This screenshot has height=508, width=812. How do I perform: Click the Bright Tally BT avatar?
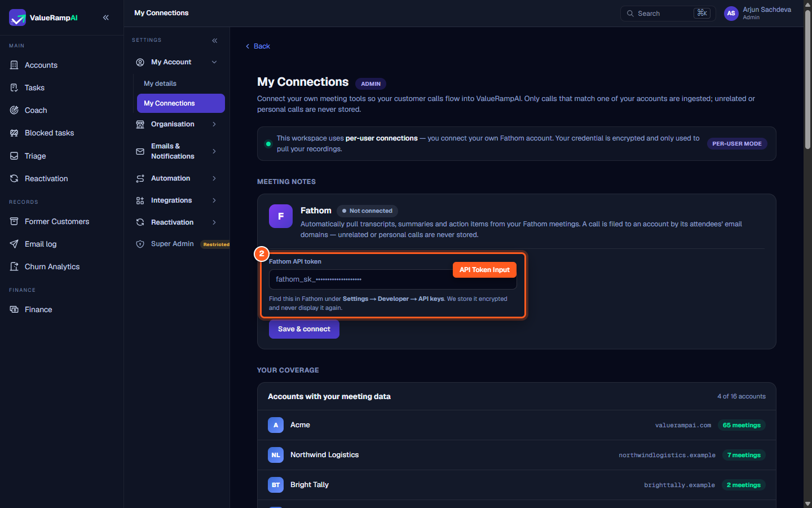click(276, 485)
